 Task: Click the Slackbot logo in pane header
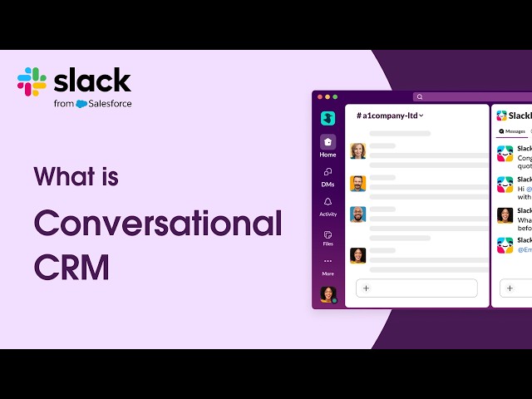click(x=501, y=116)
